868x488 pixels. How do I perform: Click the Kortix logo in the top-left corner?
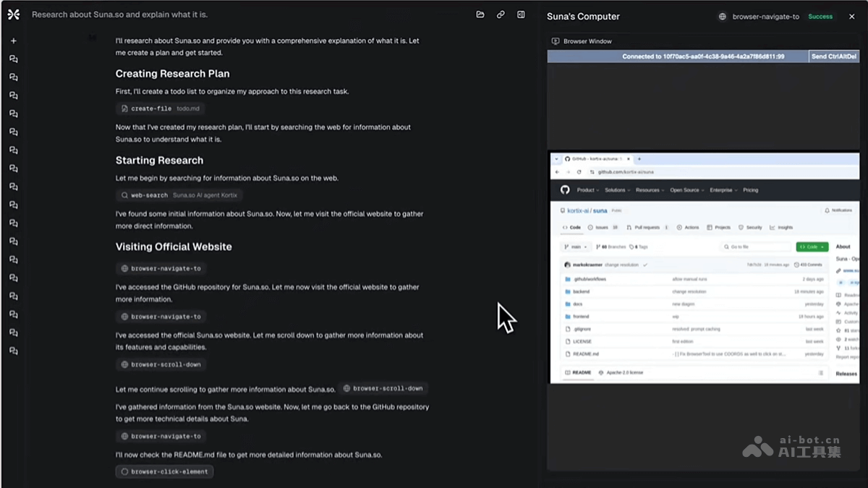click(x=13, y=14)
